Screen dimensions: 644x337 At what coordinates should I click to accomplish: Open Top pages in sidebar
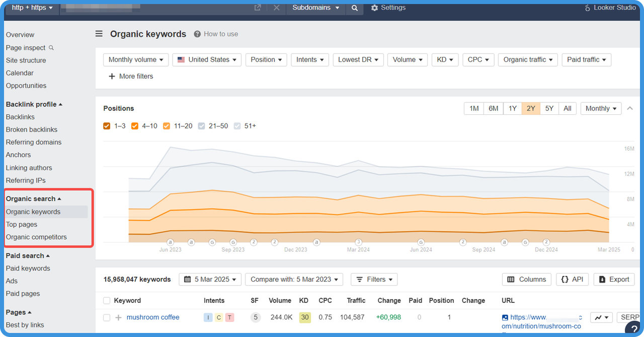click(x=22, y=225)
